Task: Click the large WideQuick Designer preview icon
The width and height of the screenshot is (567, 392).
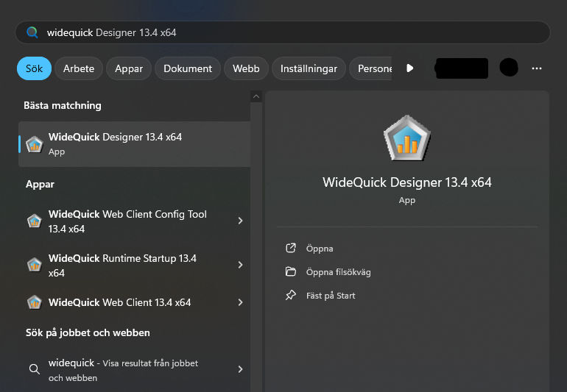Action: point(407,138)
